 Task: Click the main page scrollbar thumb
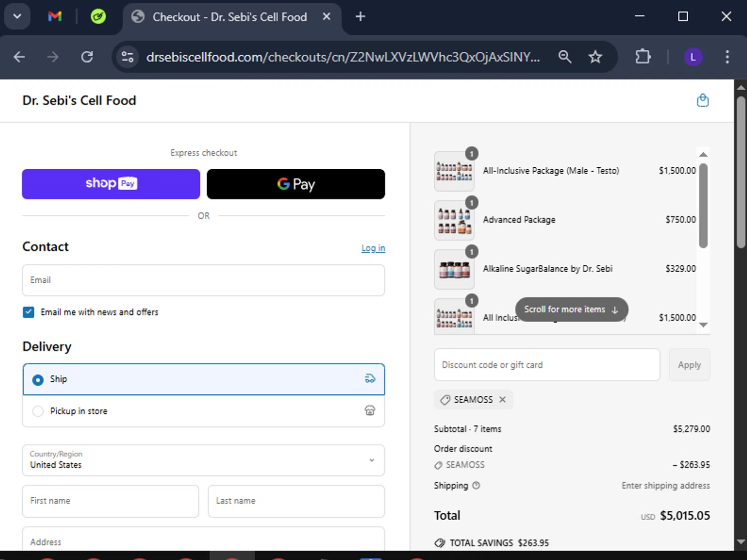point(741,172)
